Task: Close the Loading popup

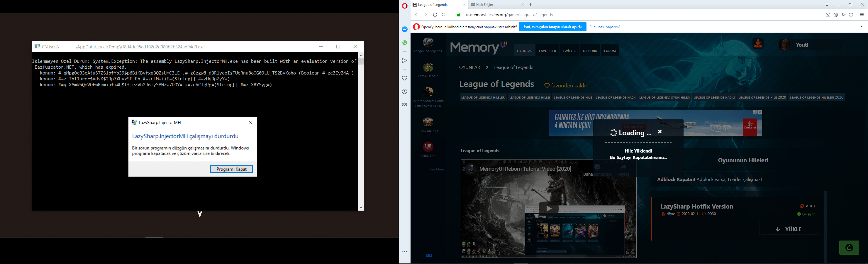Action: click(660, 132)
